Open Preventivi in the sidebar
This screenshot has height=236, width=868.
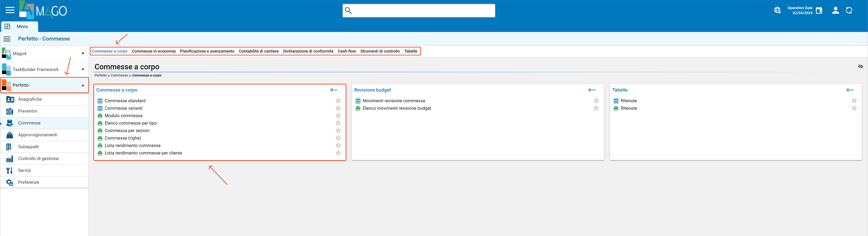pos(44,111)
